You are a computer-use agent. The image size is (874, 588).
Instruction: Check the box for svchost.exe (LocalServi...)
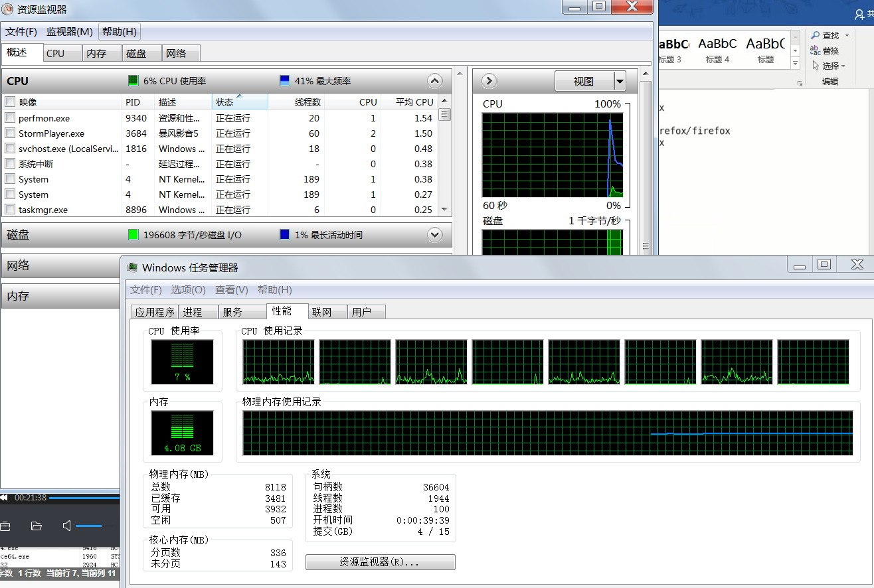(x=10, y=149)
